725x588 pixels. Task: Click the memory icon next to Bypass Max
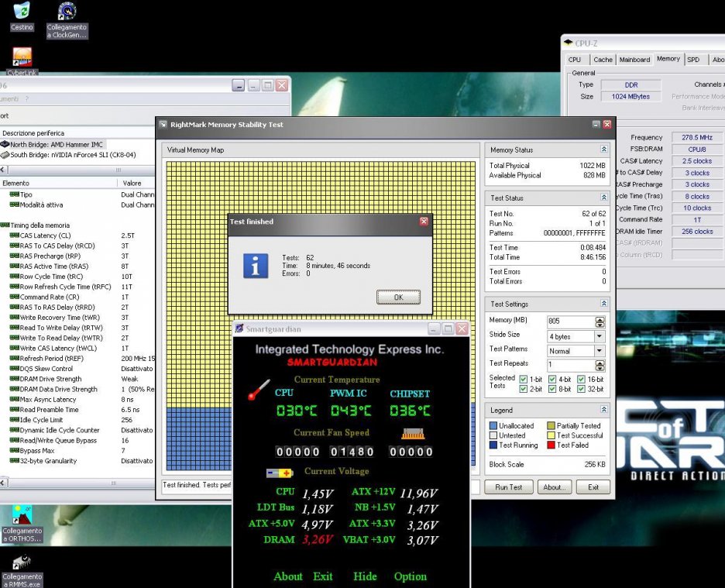coord(15,451)
